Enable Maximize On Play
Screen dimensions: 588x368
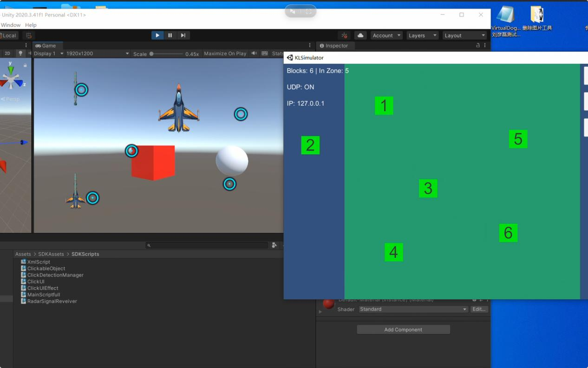point(225,53)
